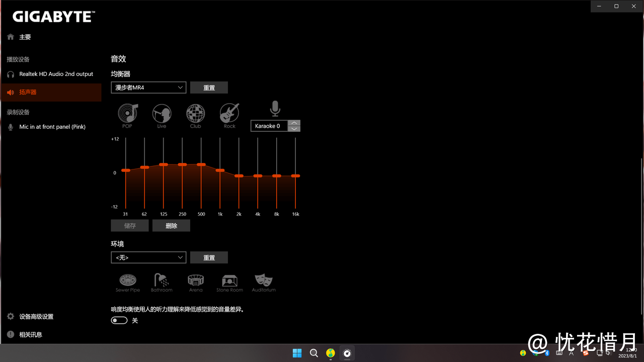Image resolution: width=644 pixels, height=362 pixels.
Task: Select the Stone Room environment
Action: (229, 282)
